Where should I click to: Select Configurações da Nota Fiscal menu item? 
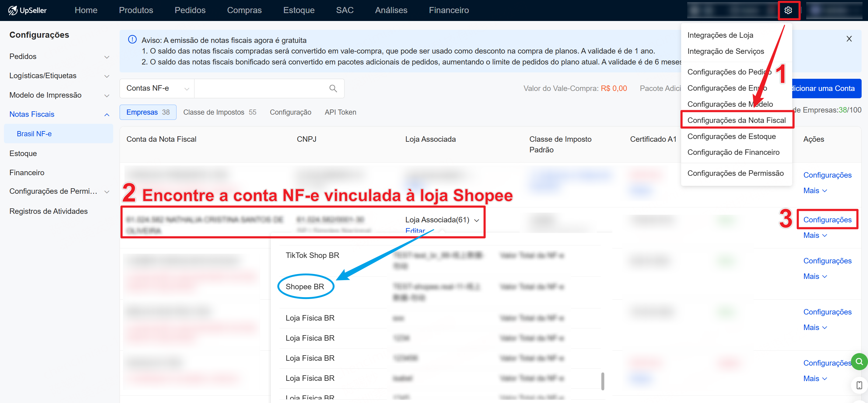click(x=736, y=120)
